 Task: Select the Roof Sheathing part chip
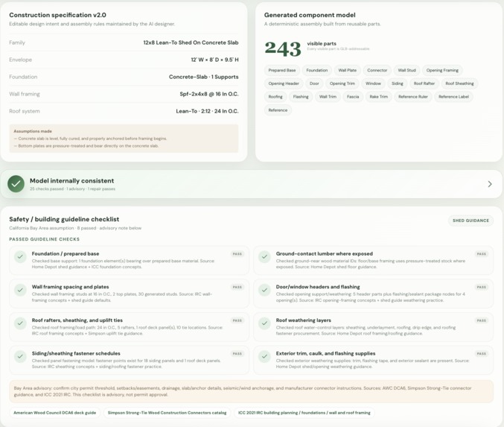click(x=459, y=83)
